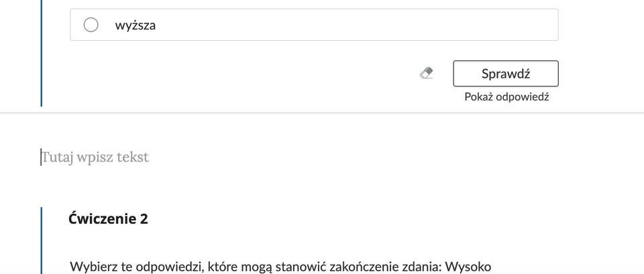Screen dimensions: 644x274
Task: Click the eraser icon to clear the answer
Action: click(426, 73)
